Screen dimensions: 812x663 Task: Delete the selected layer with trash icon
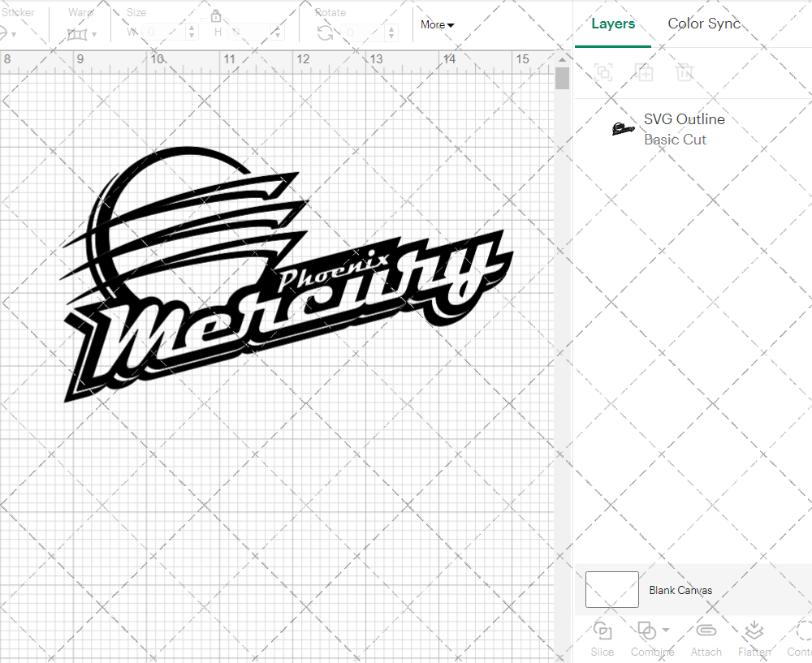click(685, 72)
